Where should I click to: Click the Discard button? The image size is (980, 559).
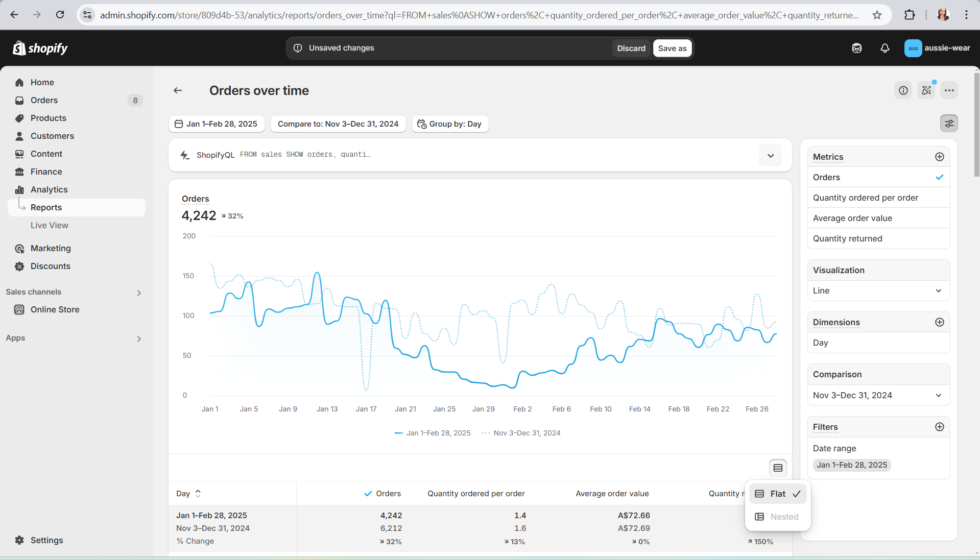pos(631,48)
